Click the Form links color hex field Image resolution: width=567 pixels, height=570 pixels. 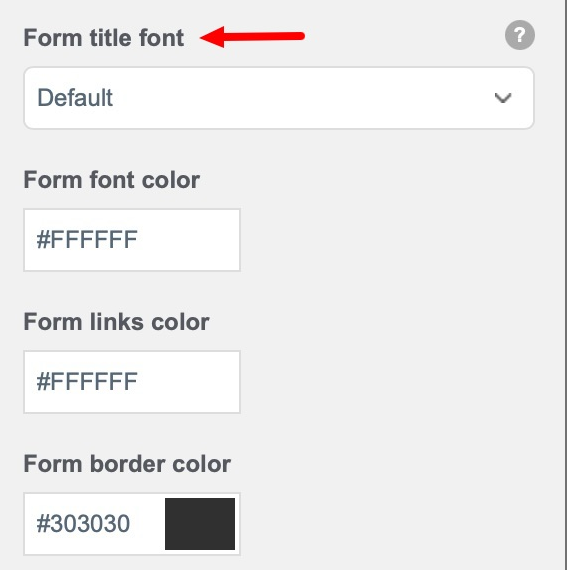132,382
